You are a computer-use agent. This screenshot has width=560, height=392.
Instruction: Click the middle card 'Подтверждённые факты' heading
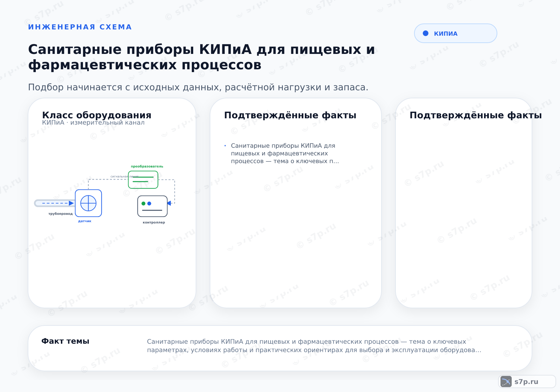[x=290, y=115]
